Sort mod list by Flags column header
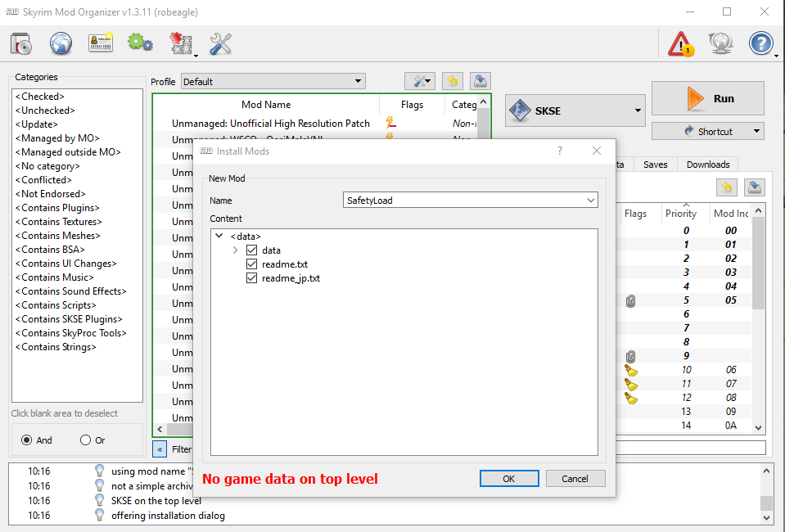Viewport: 785px width, 532px height. [412, 104]
